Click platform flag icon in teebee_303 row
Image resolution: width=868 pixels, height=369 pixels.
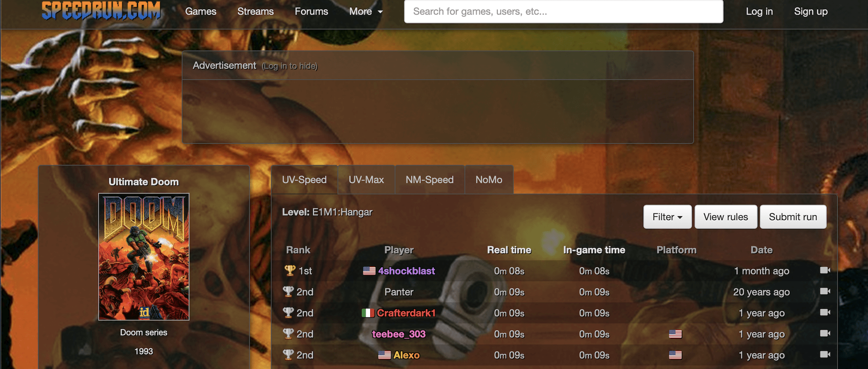[x=675, y=334]
